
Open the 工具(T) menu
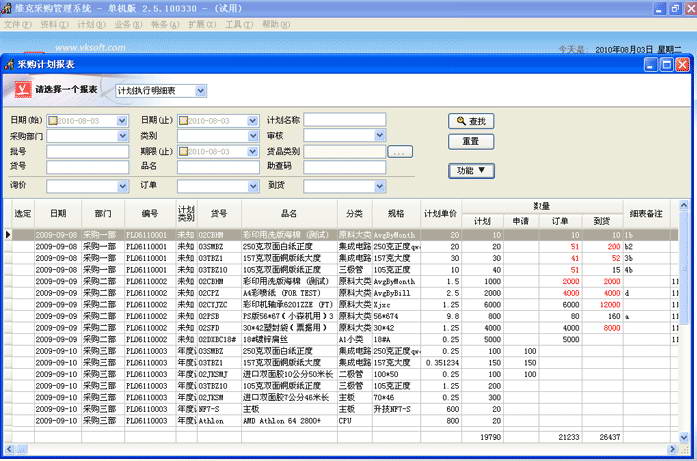[239, 24]
